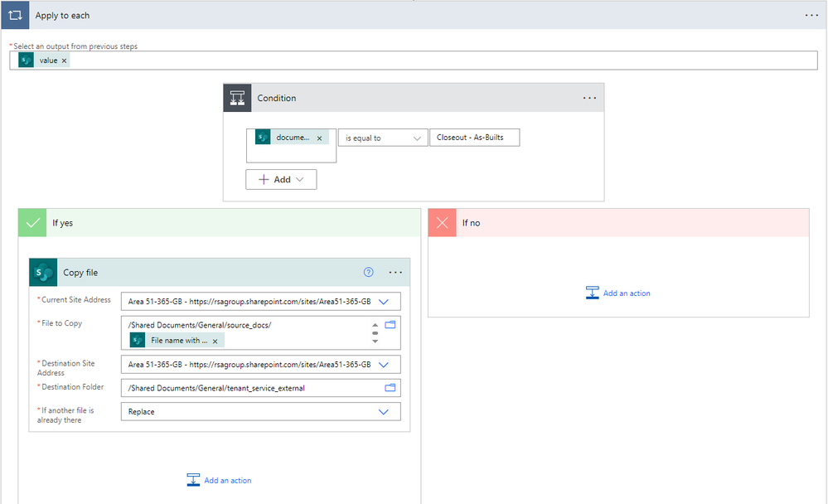Open Copy file help question mark
The width and height of the screenshot is (828, 504).
tap(369, 272)
